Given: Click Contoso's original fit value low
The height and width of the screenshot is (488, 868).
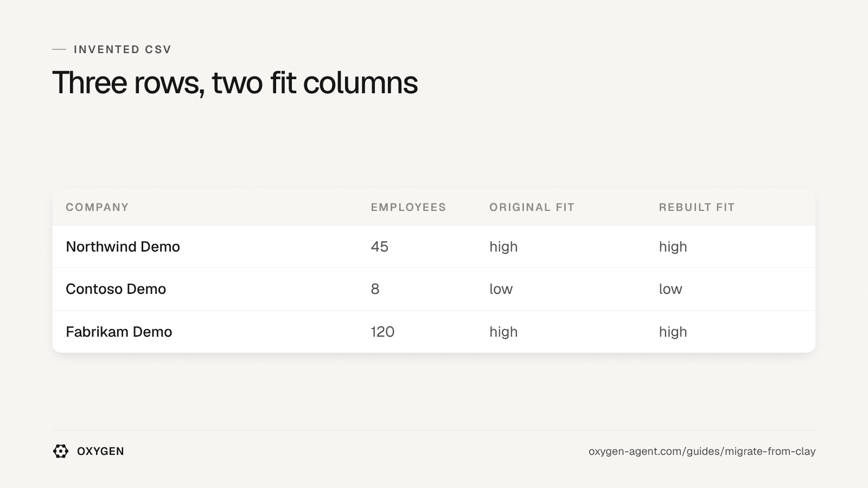Looking at the screenshot, I should (501, 289).
